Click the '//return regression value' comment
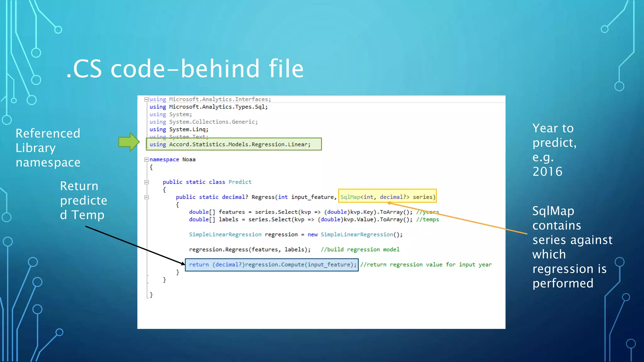 [x=426, y=265]
